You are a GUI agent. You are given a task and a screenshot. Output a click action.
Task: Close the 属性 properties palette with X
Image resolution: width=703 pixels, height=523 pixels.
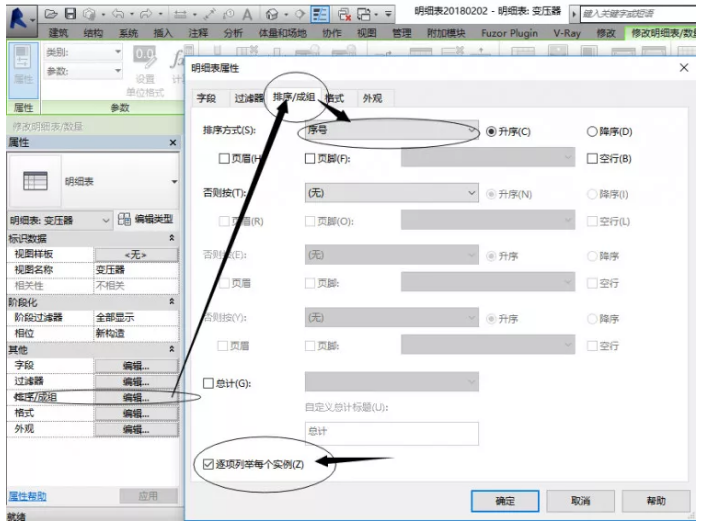172,144
